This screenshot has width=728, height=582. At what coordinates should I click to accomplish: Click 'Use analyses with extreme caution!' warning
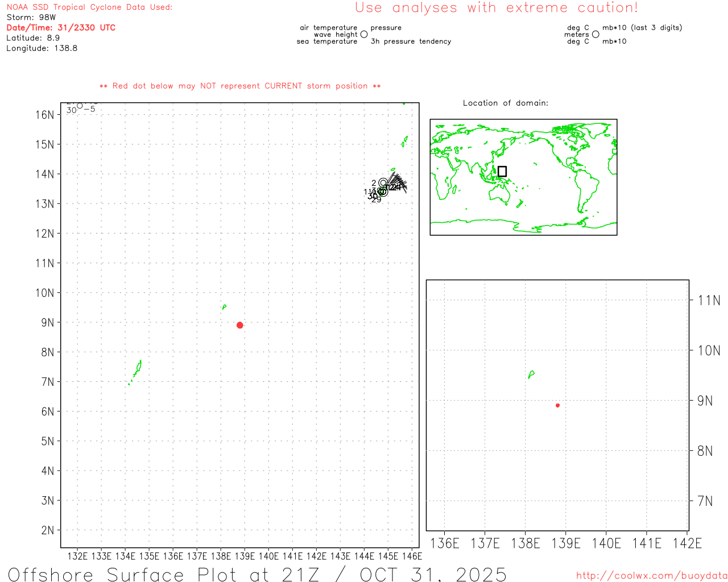click(497, 8)
